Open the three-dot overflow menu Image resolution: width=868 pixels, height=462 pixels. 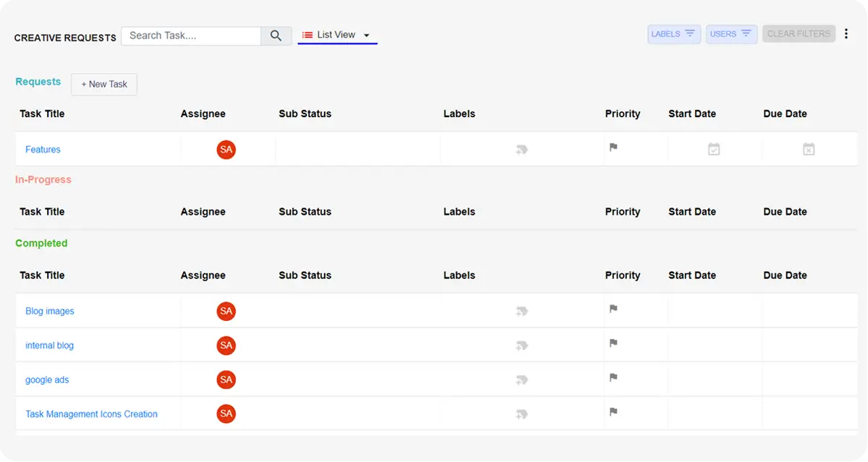coord(846,33)
